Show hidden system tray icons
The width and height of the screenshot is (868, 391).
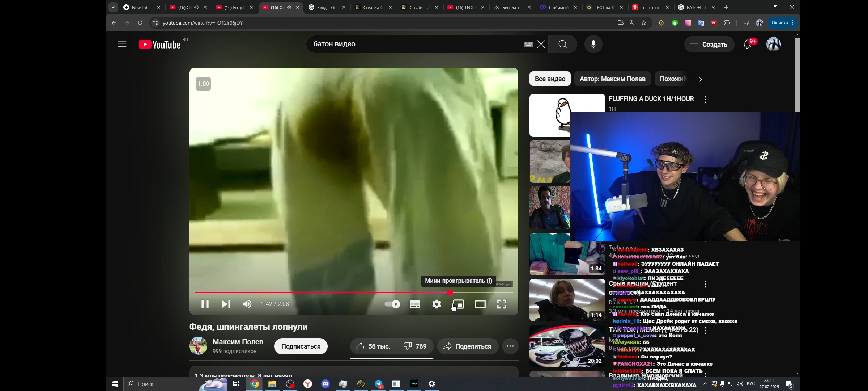click(705, 384)
